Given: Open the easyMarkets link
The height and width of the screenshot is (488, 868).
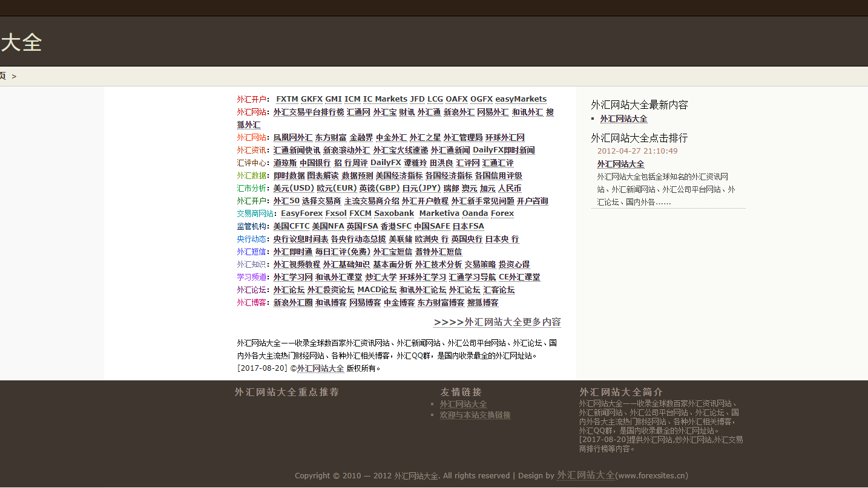Looking at the screenshot, I should (x=521, y=99).
